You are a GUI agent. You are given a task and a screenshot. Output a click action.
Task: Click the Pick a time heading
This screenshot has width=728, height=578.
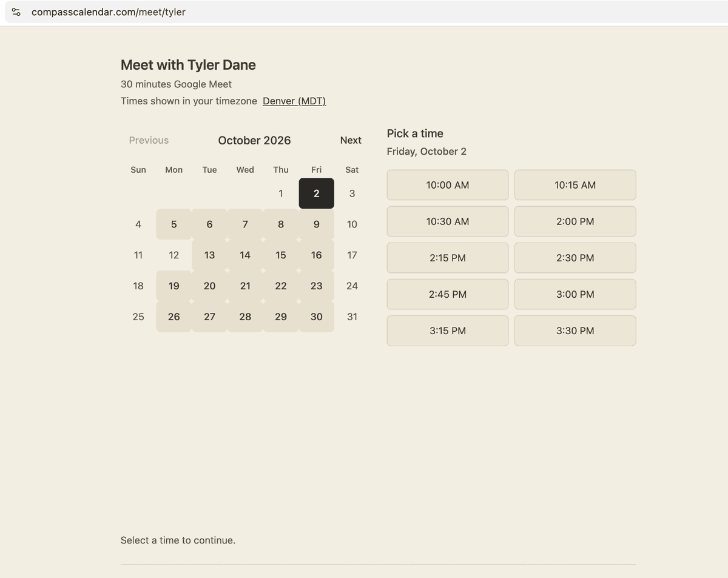coord(415,133)
